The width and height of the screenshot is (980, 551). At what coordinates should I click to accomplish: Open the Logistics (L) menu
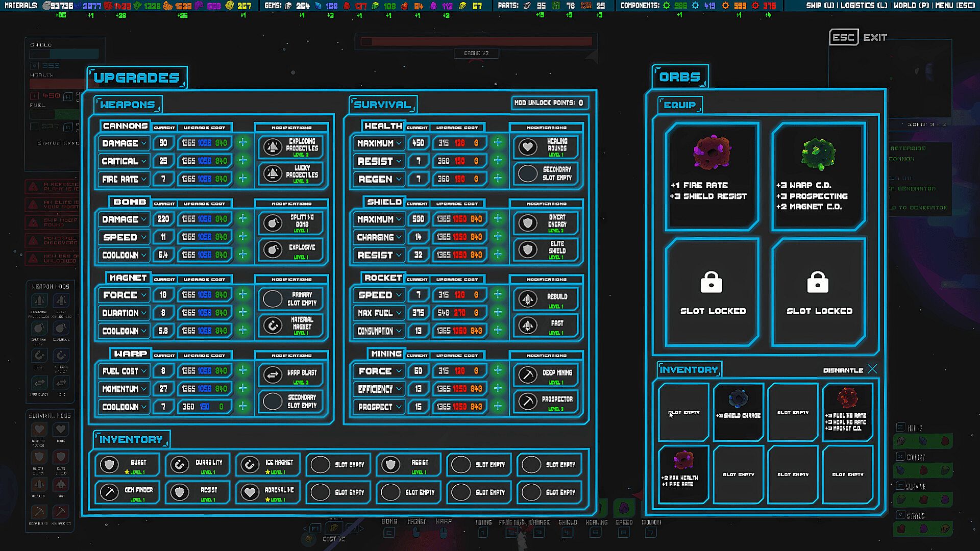(x=864, y=6)
